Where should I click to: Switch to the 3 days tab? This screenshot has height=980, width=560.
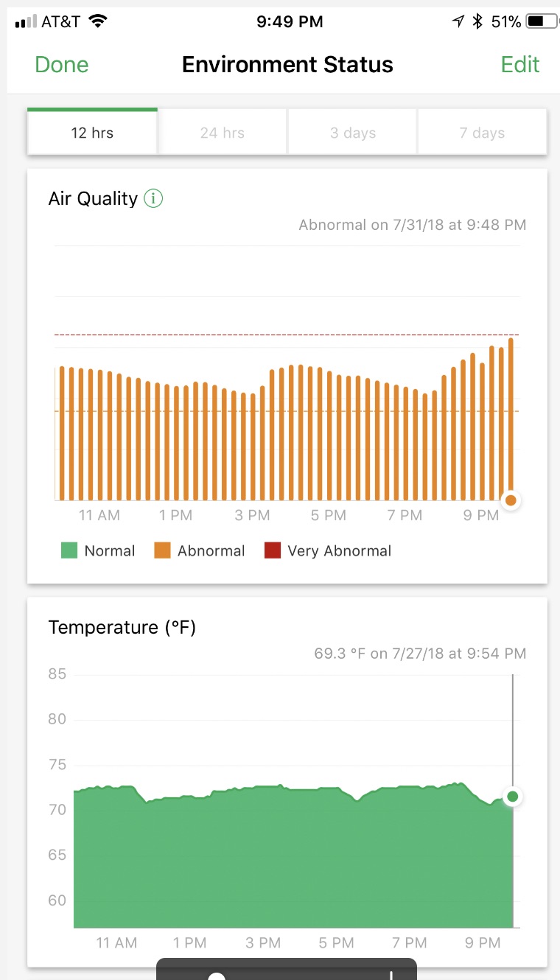click(x=353, y=133)
